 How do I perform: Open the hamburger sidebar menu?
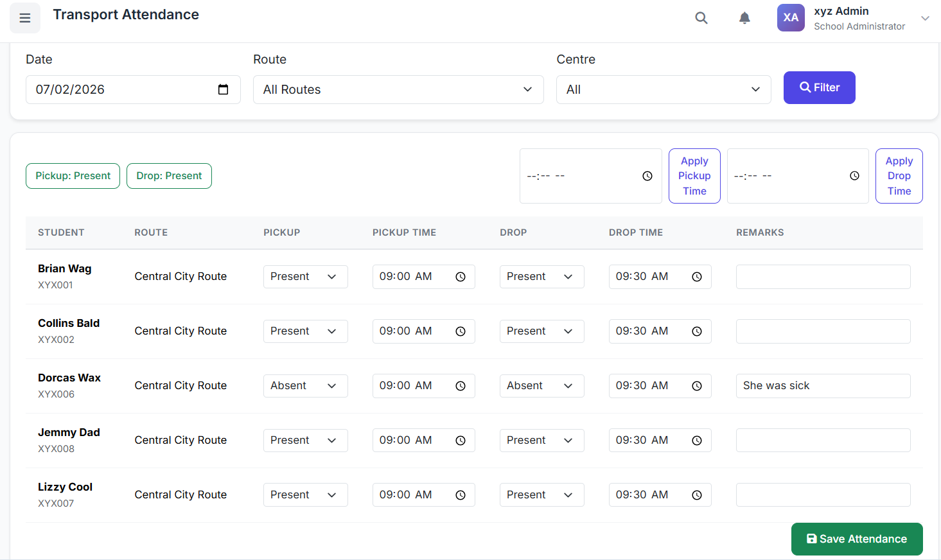(25, 18)
